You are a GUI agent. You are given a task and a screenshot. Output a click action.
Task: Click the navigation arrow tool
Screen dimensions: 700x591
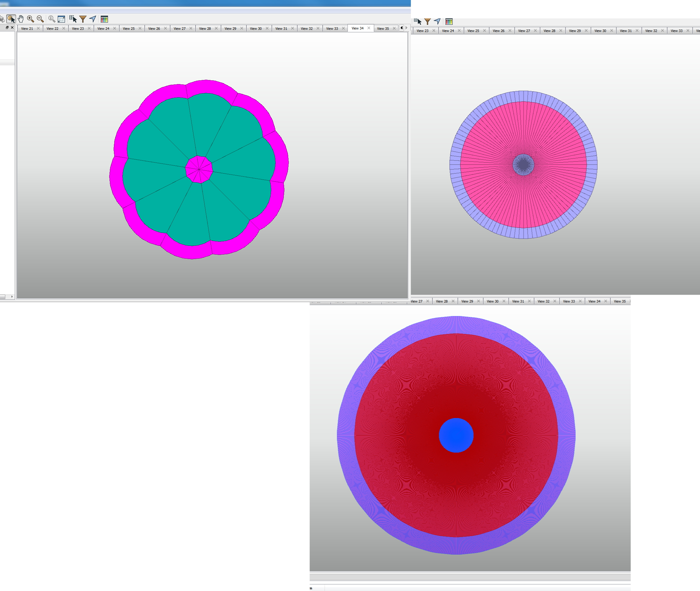coord(93,19)
